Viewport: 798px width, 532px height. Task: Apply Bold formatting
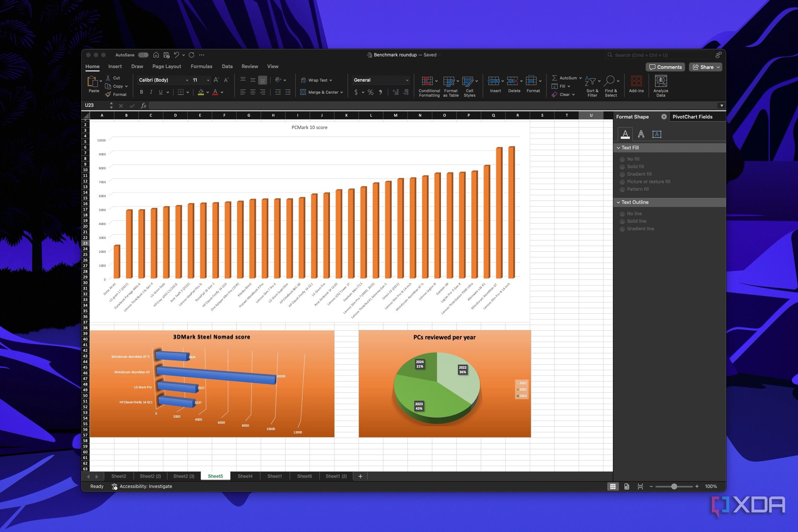coord(141,92)
